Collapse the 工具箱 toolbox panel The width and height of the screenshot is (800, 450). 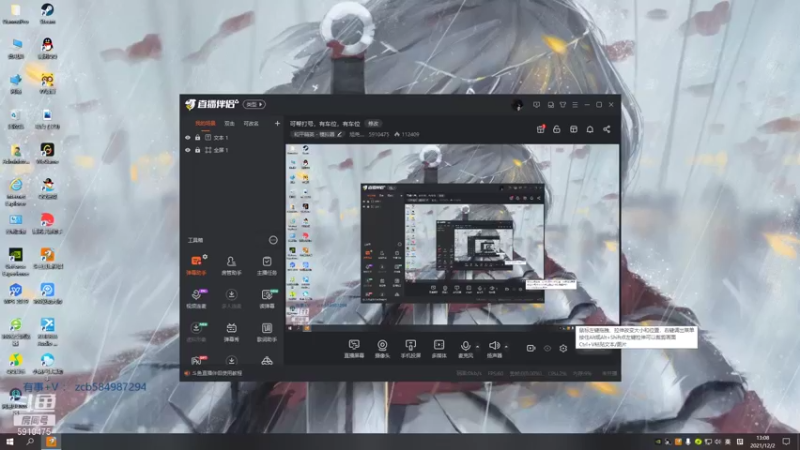coord(273,240)
